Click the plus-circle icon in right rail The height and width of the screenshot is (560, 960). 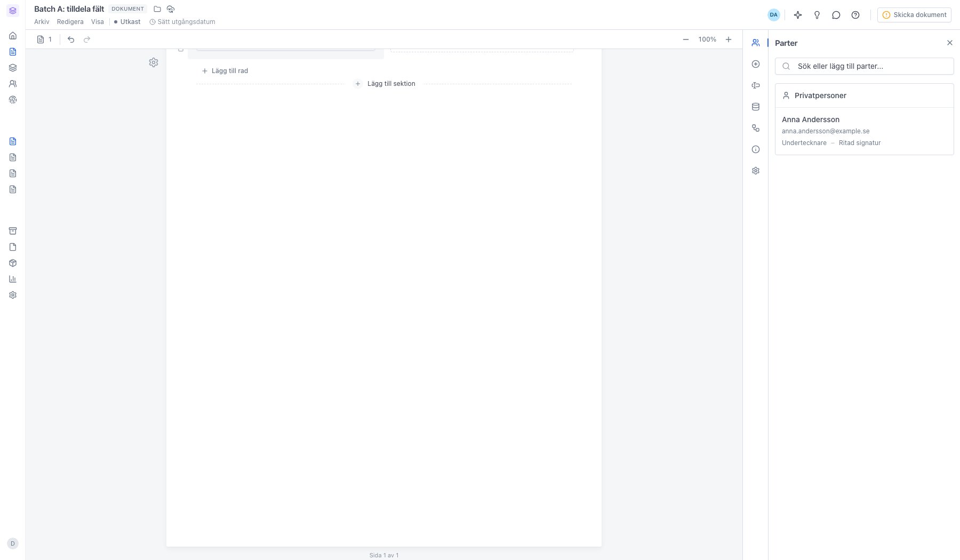click(756, 64)
